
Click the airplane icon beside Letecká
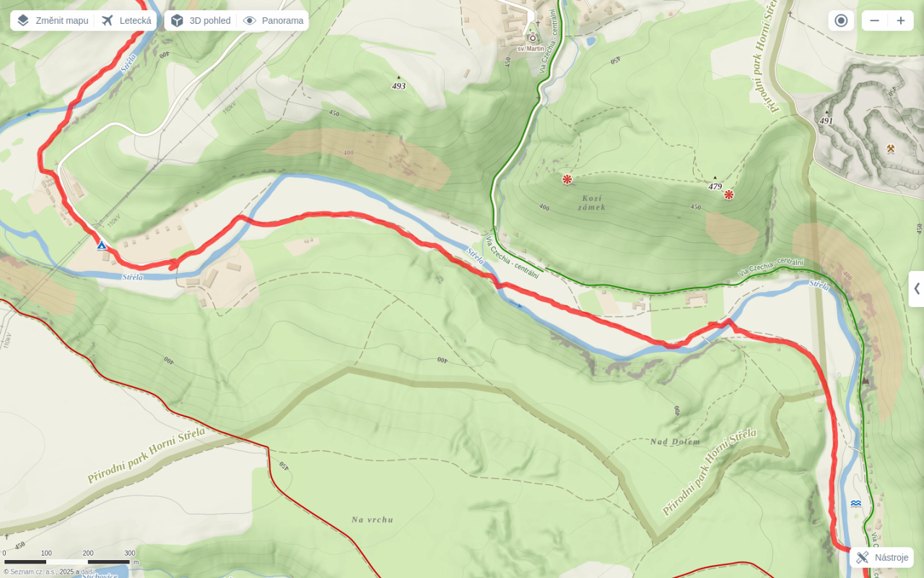click(x=108, y=20)
